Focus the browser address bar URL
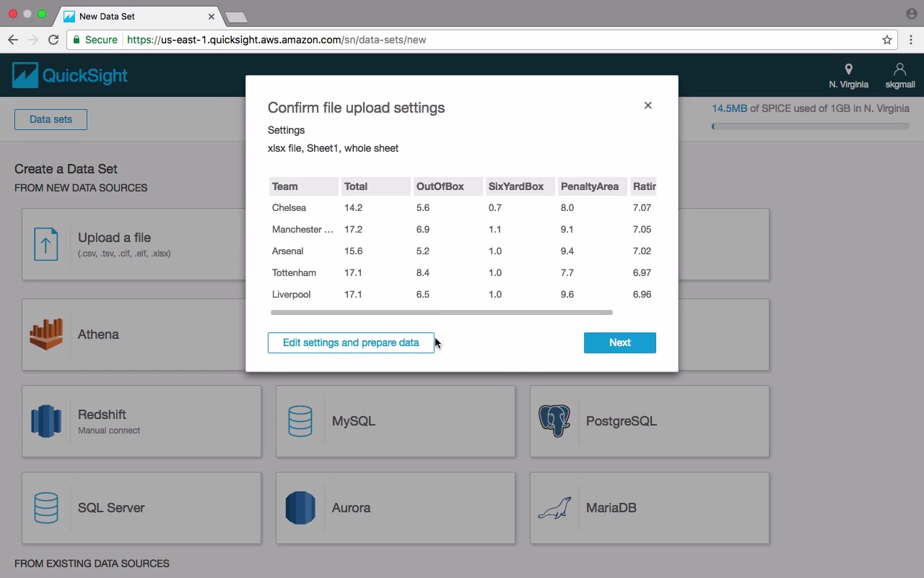Image resolution: width=924 pixels, height=578 pixels. click(x=276, y=40)
